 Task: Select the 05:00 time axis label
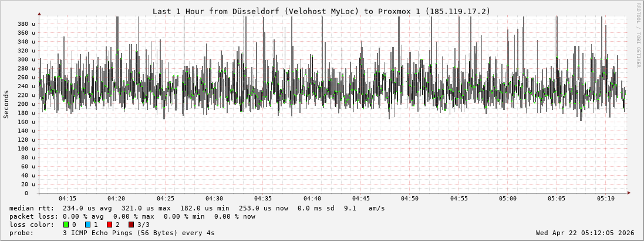508,199
